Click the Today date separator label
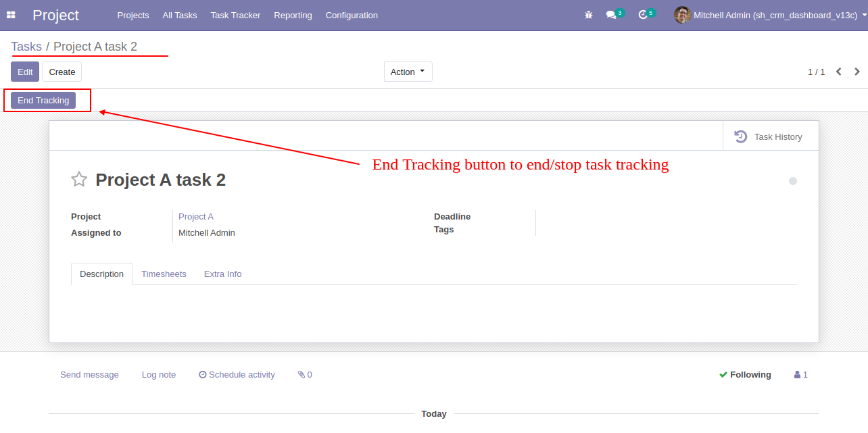 (434, 413)
